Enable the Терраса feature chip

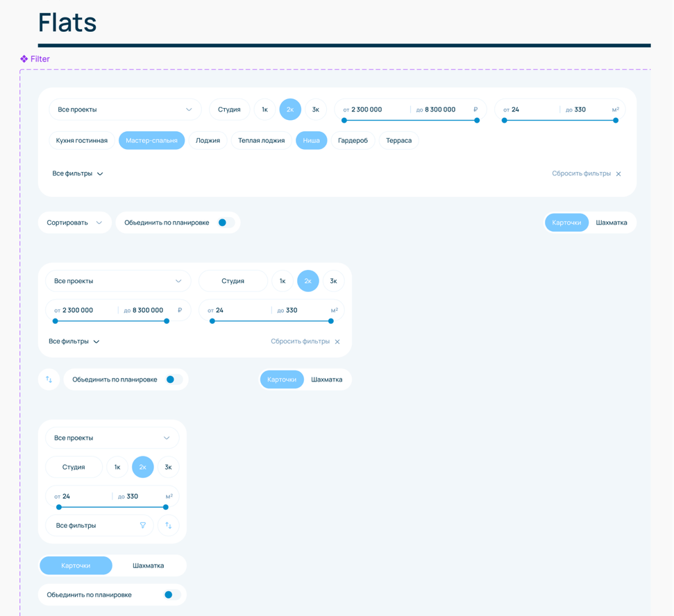[399, 140]
